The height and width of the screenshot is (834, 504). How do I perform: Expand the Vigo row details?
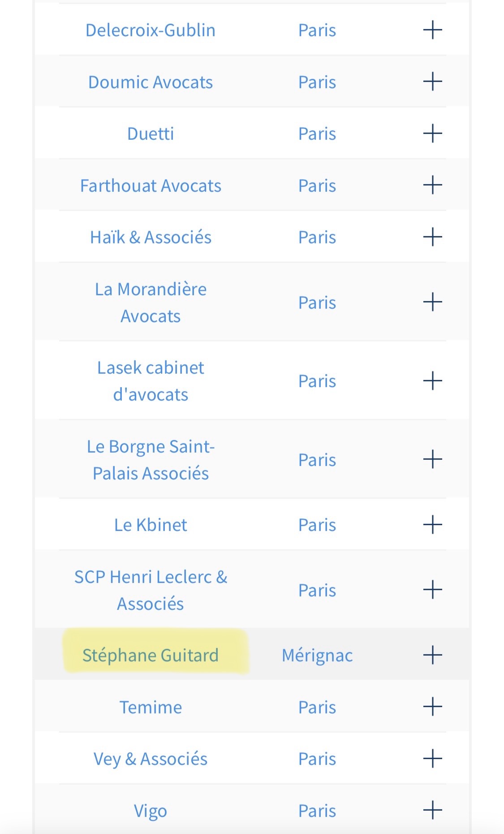432,811
